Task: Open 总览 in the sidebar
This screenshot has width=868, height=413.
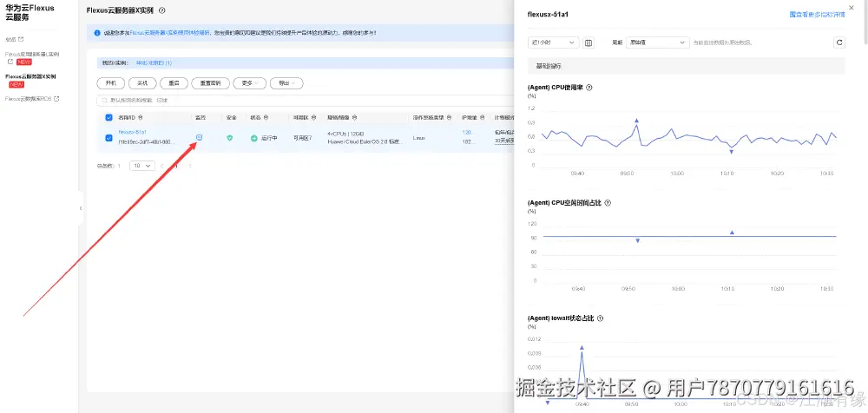Action: (10, 39)
